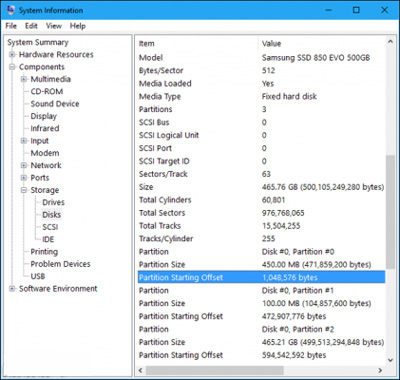Select Hardware Resources tree item
This screenshot has width=400, height=380.
[x=56, y=54]
